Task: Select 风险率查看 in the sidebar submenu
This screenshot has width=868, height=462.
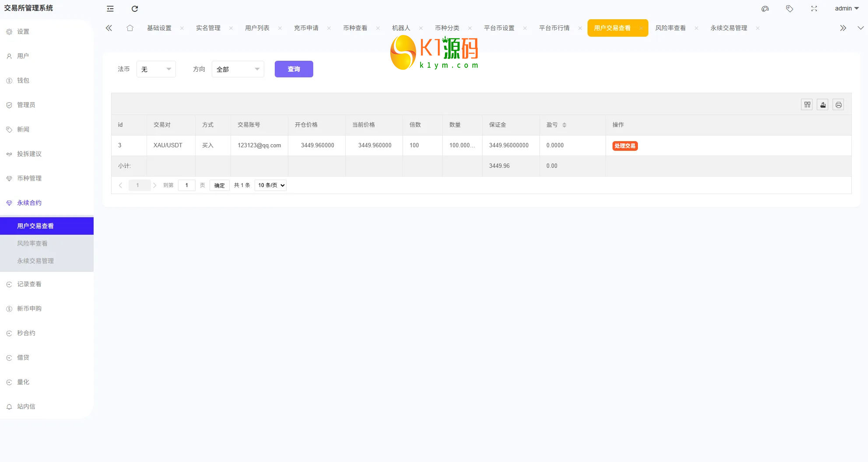Action: [x=47, y=243]
